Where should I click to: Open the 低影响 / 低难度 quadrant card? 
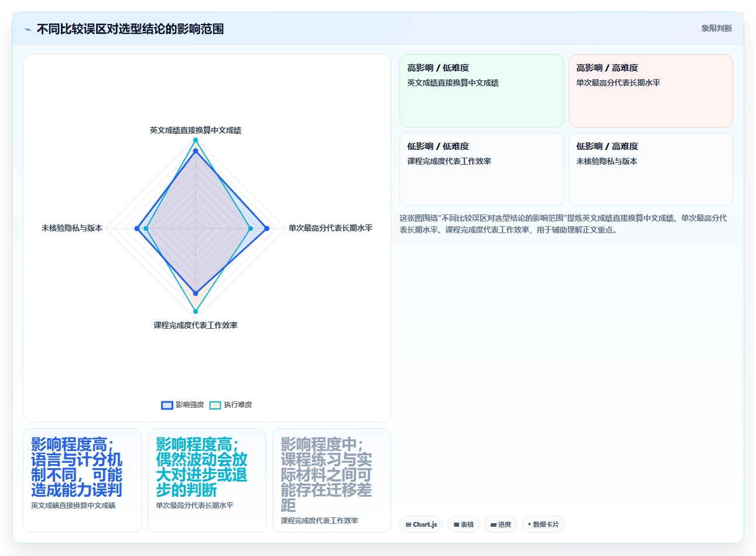(481, 169)
